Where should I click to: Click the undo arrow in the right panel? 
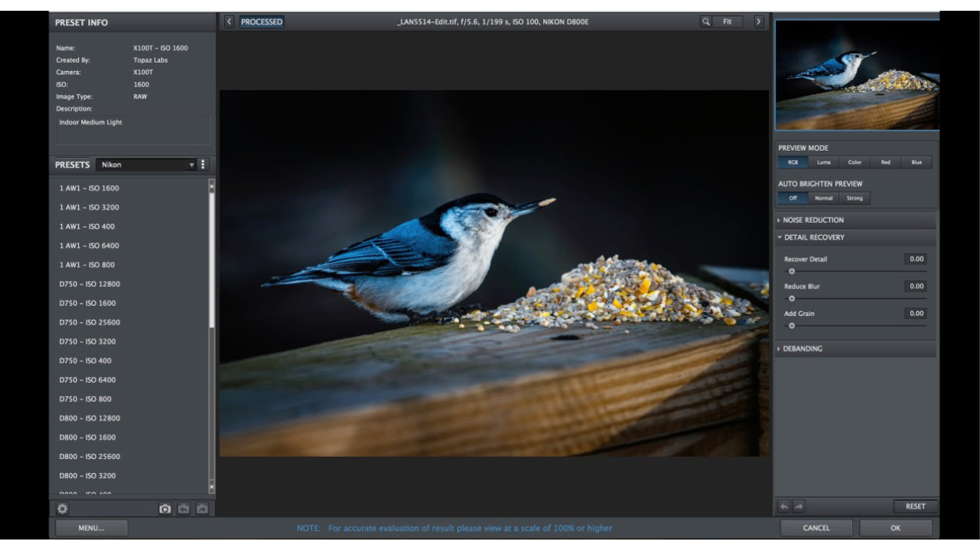point(782,506)
